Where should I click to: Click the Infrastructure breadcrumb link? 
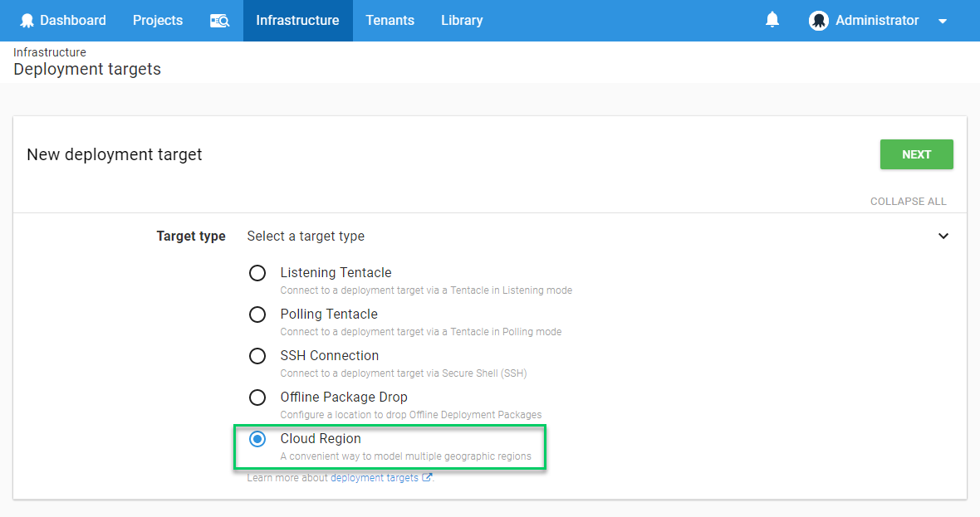[x=50, y=52]
